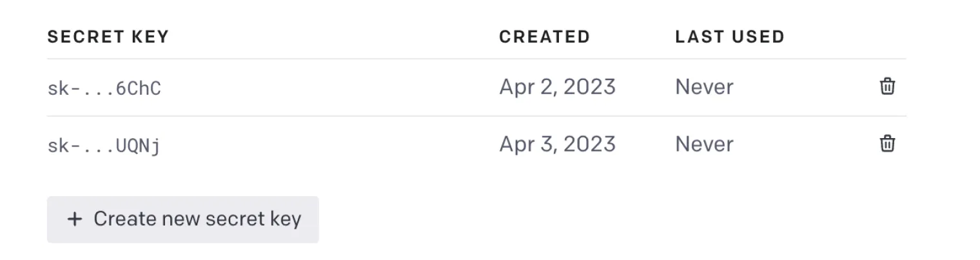The width and height of the screenshot is (980, 260).
Task: Click the 'Create new secret key' label text
Action: [x=197, y=219]
